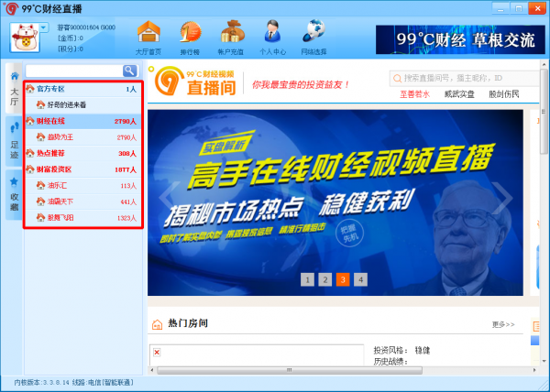The height and width of the screenshot is (392, 550).
Task: Enter the 油乐汇 room
Action: [82, 185]
